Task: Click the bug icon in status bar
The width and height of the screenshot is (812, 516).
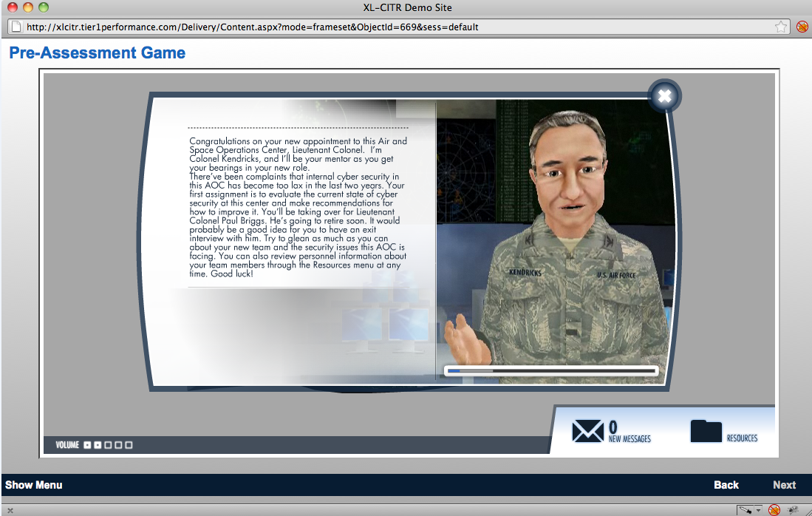Action: (x=794, y=510)
